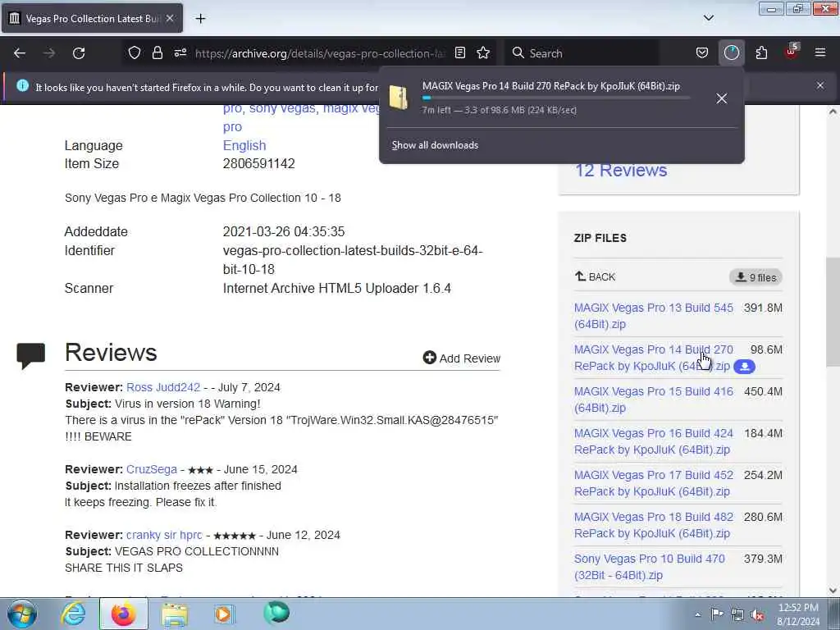
Task: Download MAGIX Vegas Pro 15 Build 416 zip
Action: pos(653,399)
